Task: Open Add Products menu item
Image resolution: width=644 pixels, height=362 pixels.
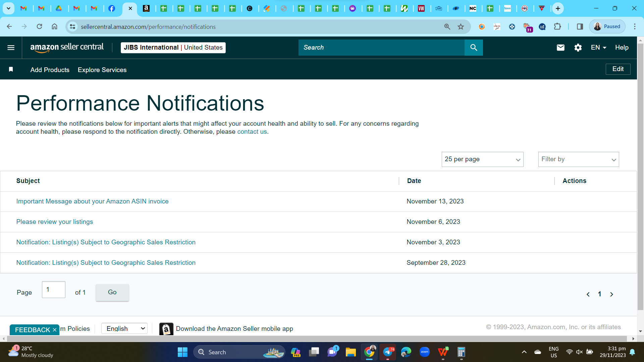Action: pyautogui.click(x=50, y=70)
